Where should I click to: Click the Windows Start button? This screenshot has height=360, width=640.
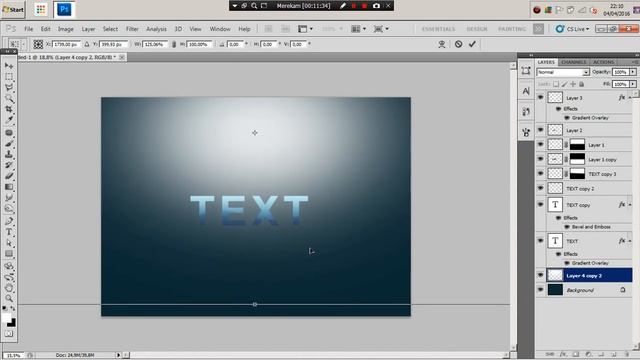point(13,9)
